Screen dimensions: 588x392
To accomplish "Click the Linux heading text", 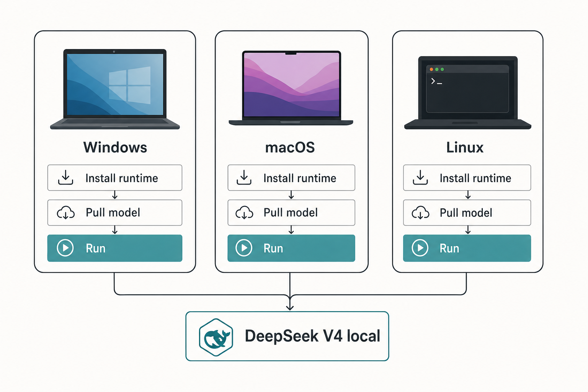I will [x=465, y=147].
